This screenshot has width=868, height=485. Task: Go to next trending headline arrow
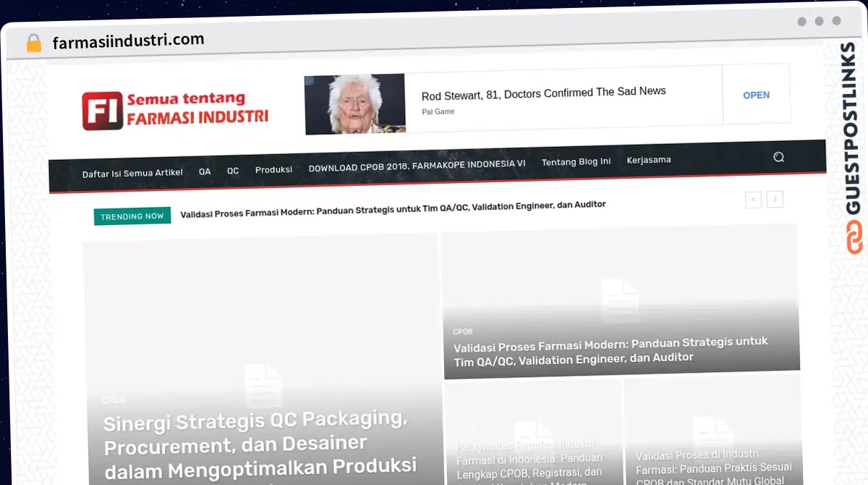coord(775,199)
